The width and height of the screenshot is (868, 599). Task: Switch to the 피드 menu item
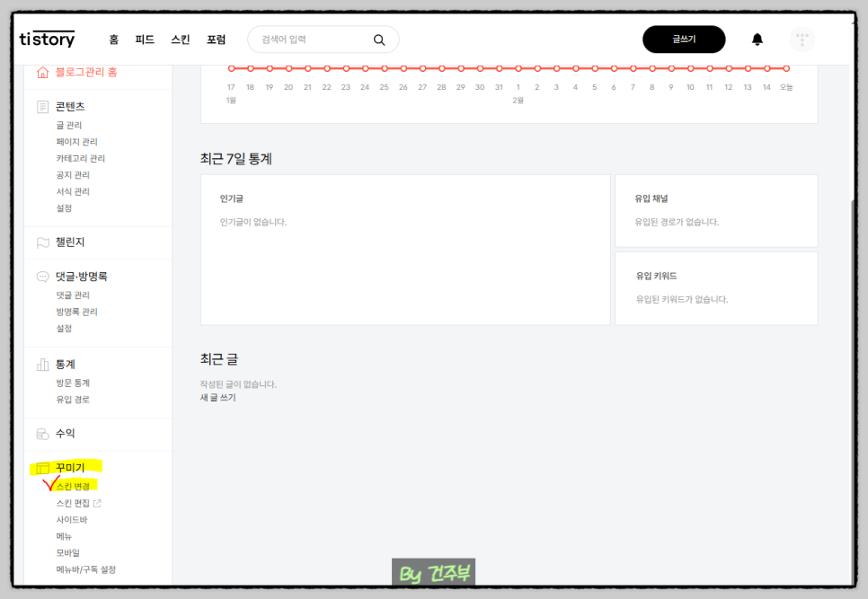pos(146,40)
